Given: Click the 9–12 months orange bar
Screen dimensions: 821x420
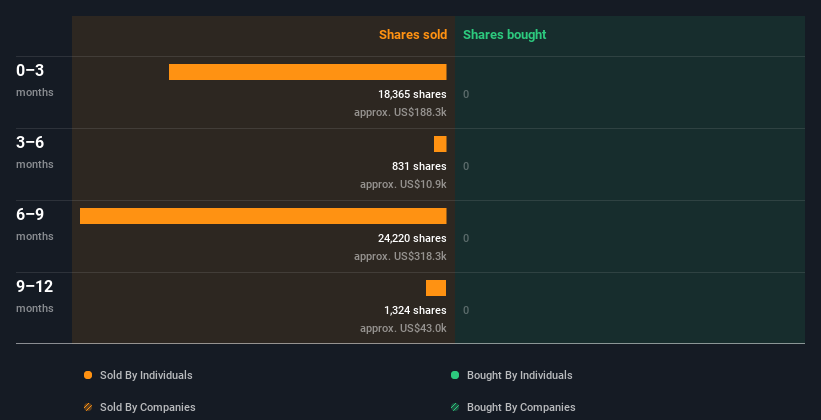Looking at the screenshot, I should click(x=436, y=288).
